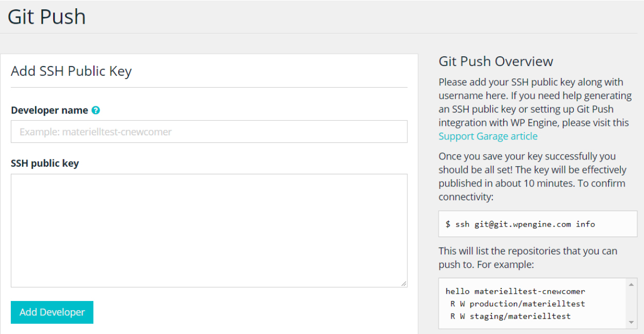The width and height of the screenshot is (644, 334).
Task: Click the production/materielltest repository line
Action: (x=518, y=304)
